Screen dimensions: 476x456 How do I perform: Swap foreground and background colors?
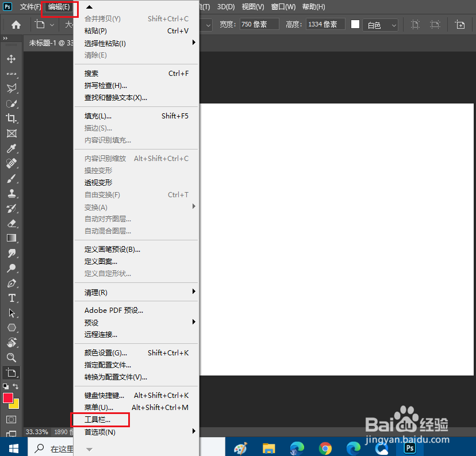(x=16, y=386)
